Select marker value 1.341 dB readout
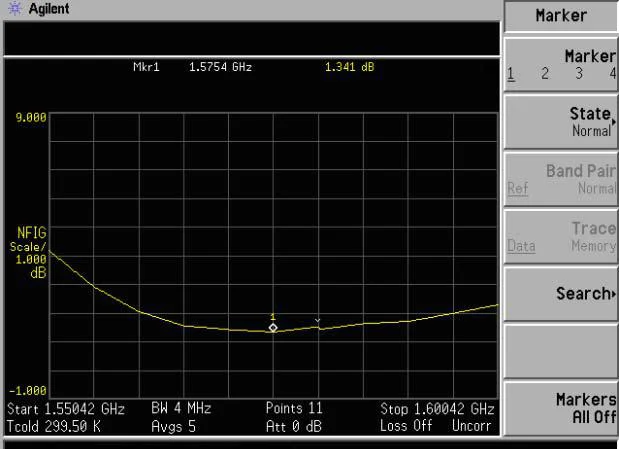 349,67
